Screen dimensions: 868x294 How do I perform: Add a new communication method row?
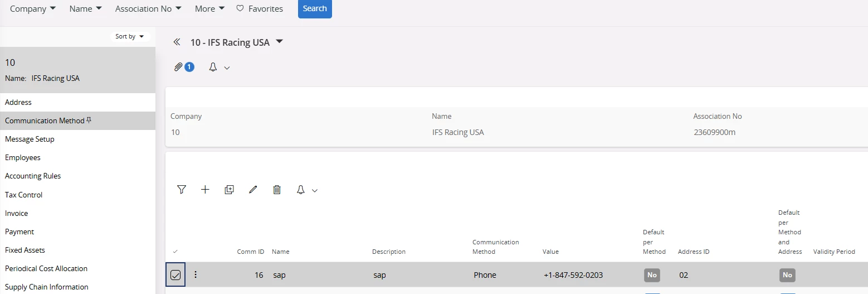(x=205, y=190)
